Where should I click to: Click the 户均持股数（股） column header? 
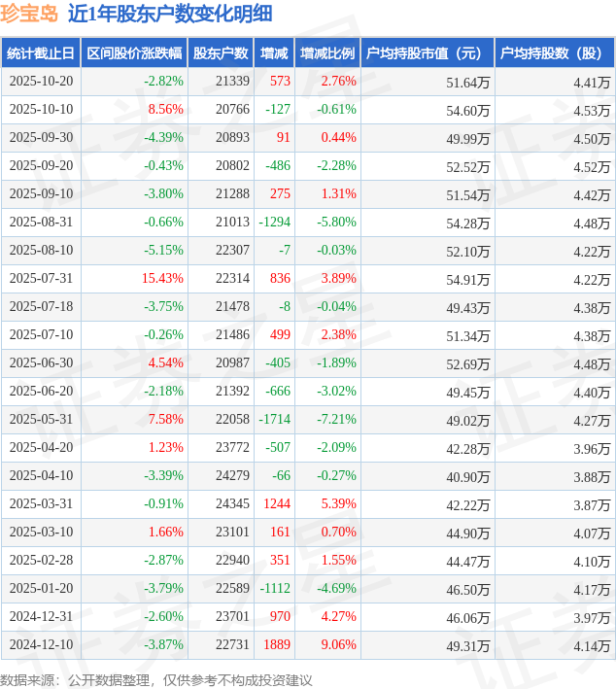[x=555, y=53]
